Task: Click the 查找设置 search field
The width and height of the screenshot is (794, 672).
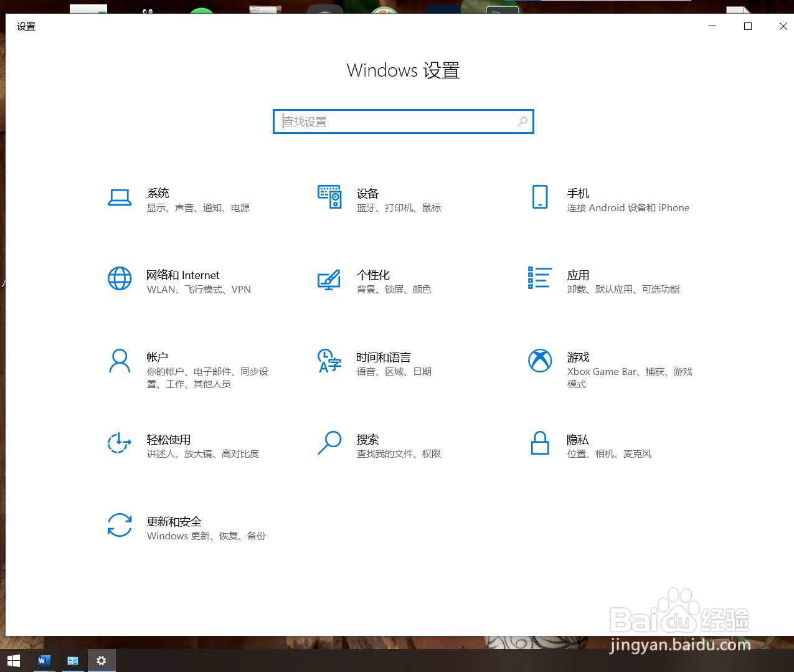Action: [x=404, y=121]
